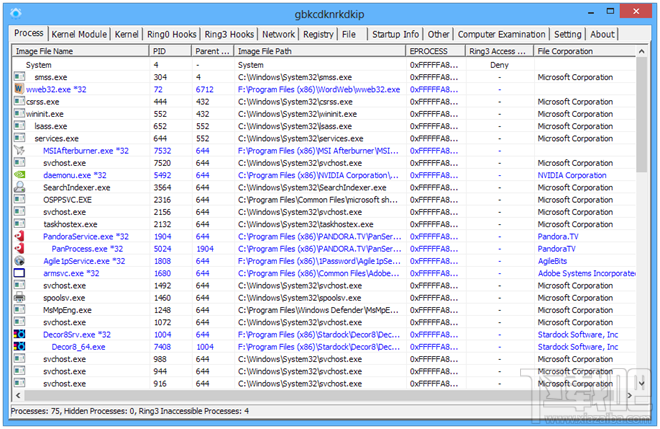Screen dimensions: 660x429
Task: Click the wininit.exe process icon
Action: coord(19,113)
